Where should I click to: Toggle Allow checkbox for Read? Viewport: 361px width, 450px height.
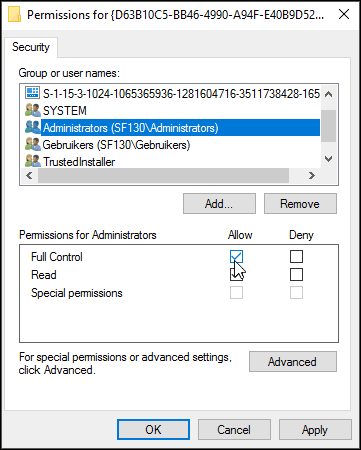pos(236,275)
